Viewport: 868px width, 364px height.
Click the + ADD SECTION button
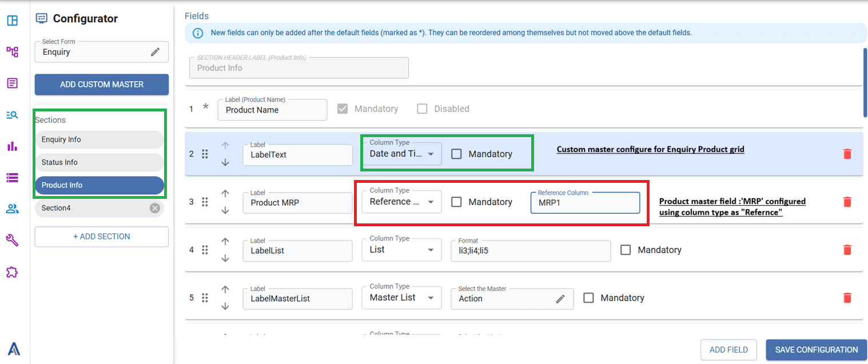point(102,237)
